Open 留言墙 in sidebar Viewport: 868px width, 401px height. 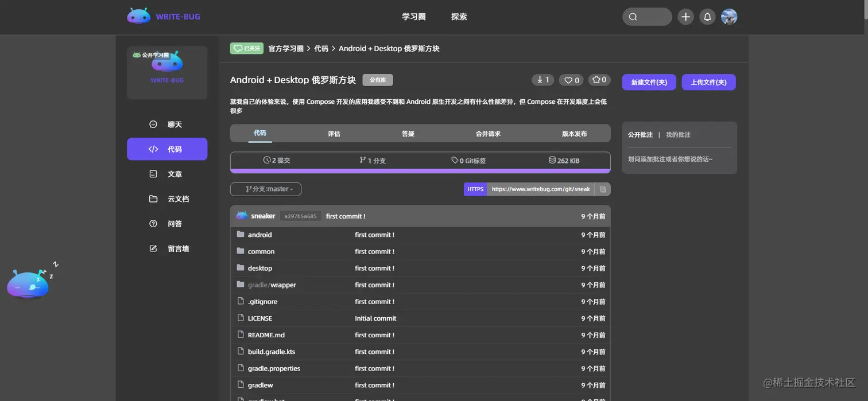click(x=167, y=248)
